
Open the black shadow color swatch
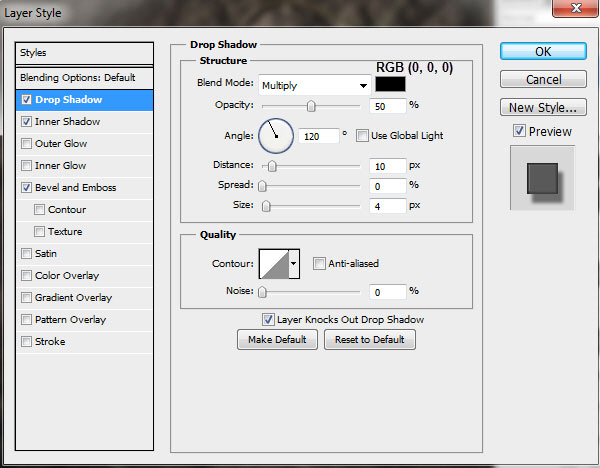(390, 84)
